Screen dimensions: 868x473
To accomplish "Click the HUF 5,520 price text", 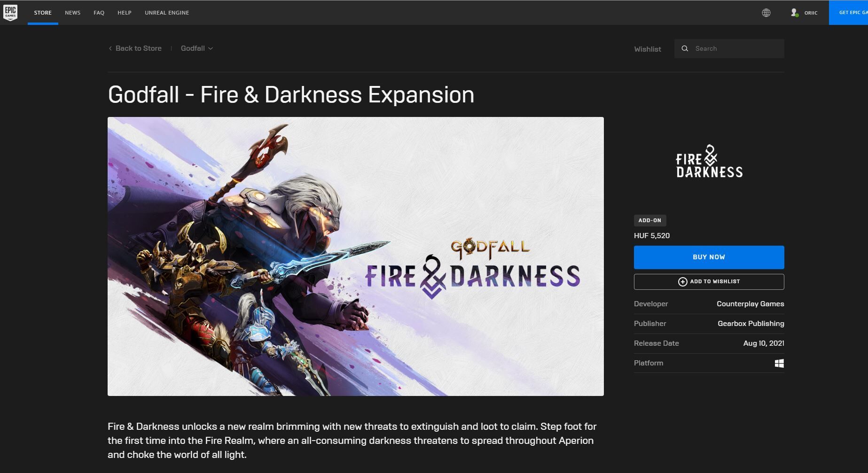I will point(652,236).
